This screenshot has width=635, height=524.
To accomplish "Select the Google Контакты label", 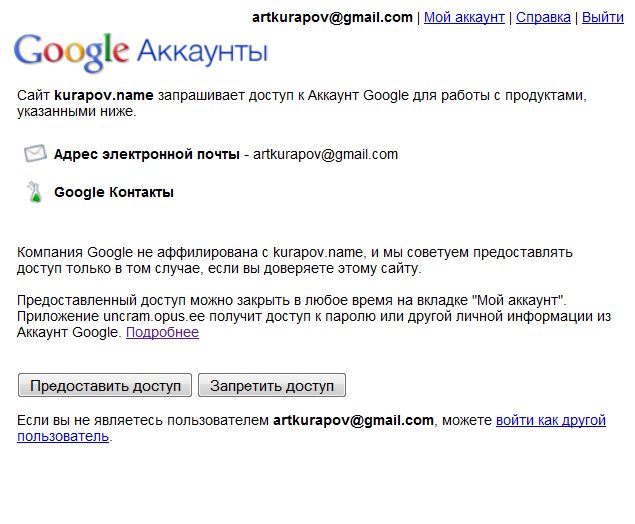I will pos(114,192).
